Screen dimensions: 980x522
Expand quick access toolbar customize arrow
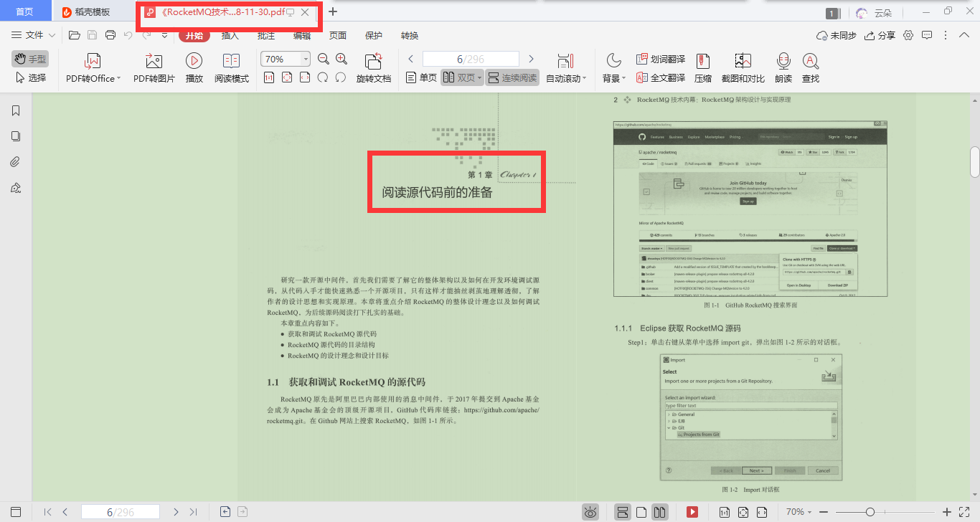tap(164, 35)
